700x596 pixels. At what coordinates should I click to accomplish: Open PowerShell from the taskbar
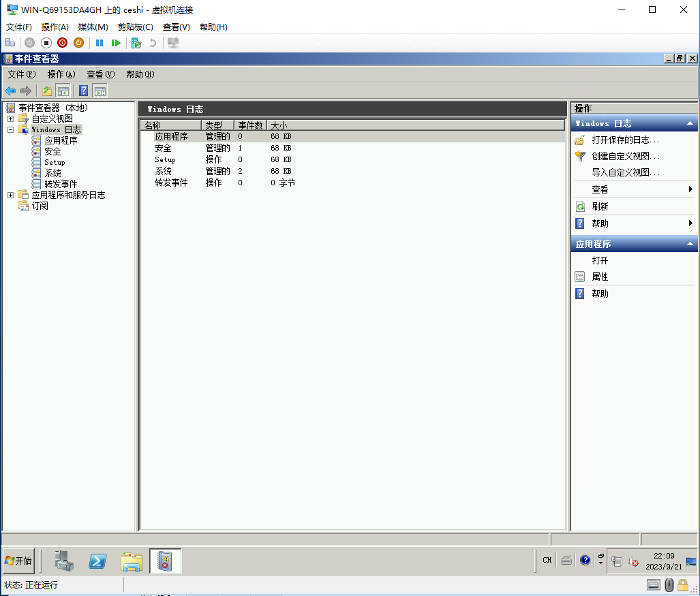click(x=98, y=561)
